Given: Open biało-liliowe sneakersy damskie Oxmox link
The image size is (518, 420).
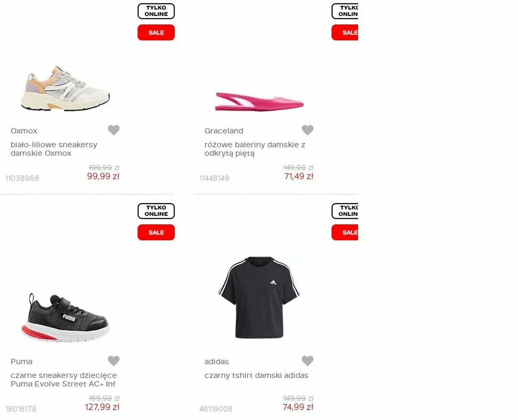Looking at the screenshot, I should pyautogui.click(x=54, y=149).
